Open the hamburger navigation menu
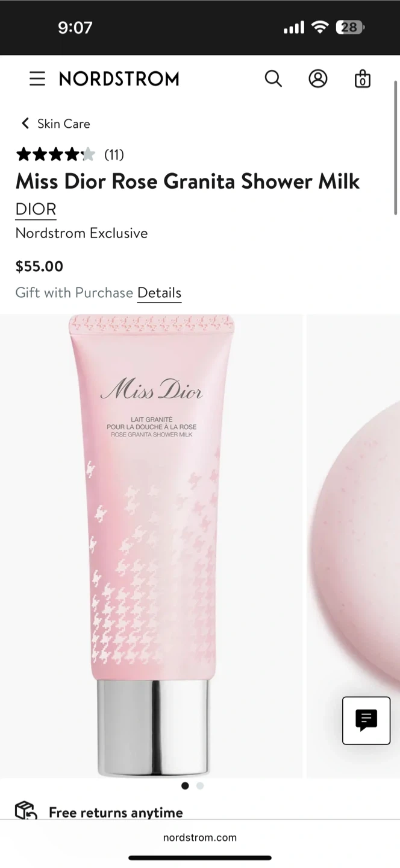Viewport: 400px width, 868px height. coord(37,79)
